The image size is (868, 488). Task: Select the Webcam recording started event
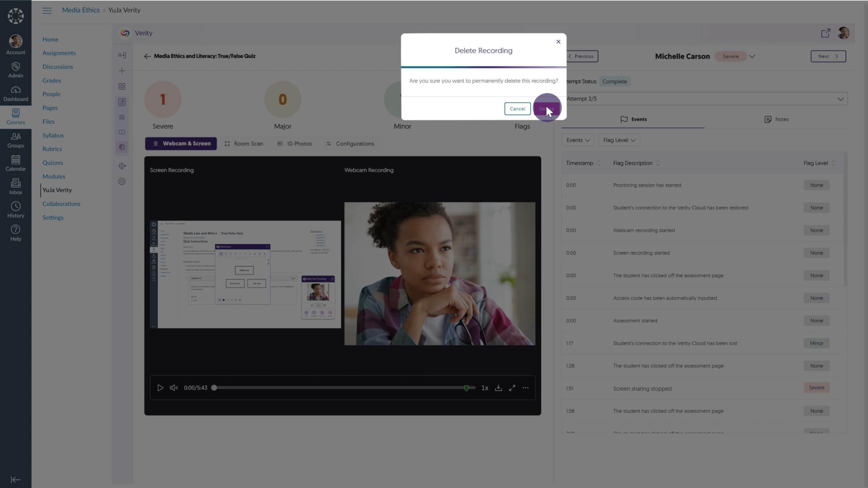(702, 230)
